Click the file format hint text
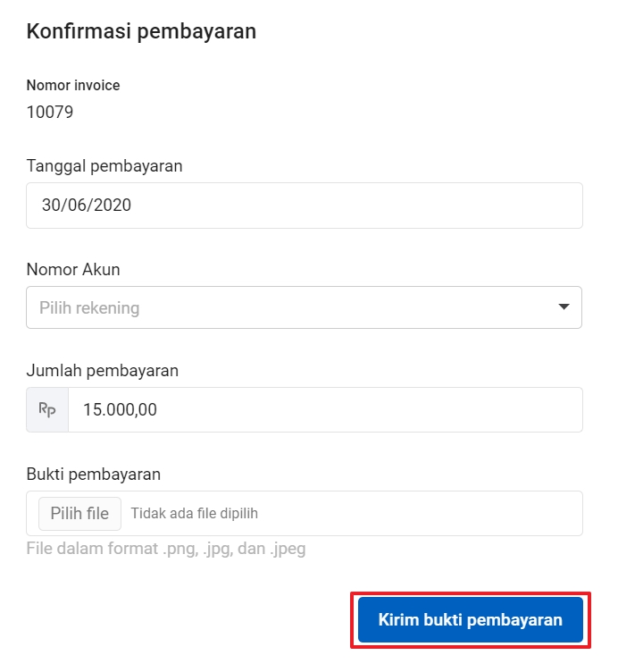This screenshot has height=672, width=618. click(x=166, y=549)
